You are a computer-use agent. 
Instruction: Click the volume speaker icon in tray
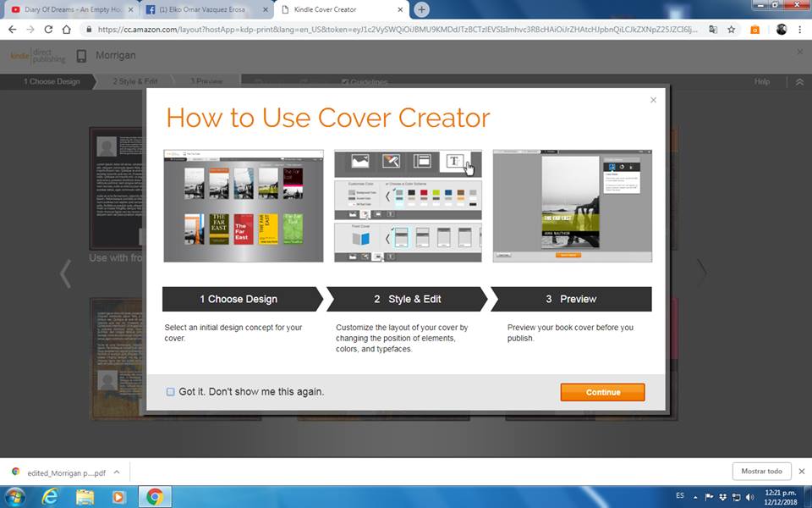pos(749,497)
